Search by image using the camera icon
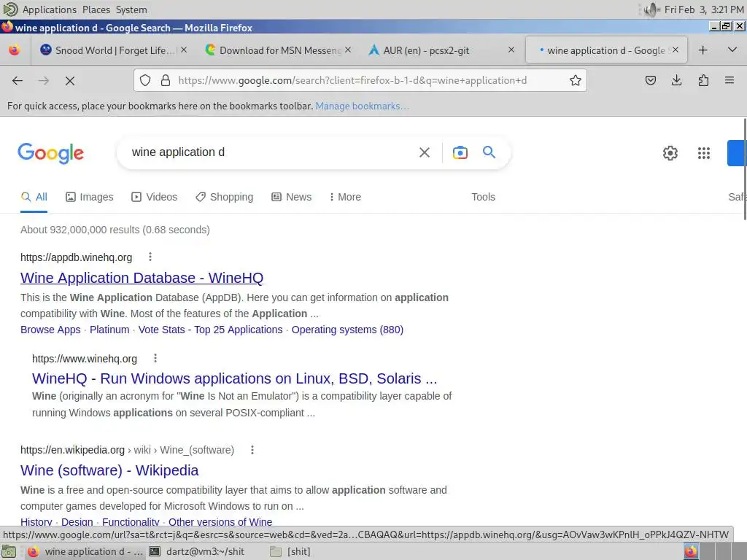 tap(460, 152)
